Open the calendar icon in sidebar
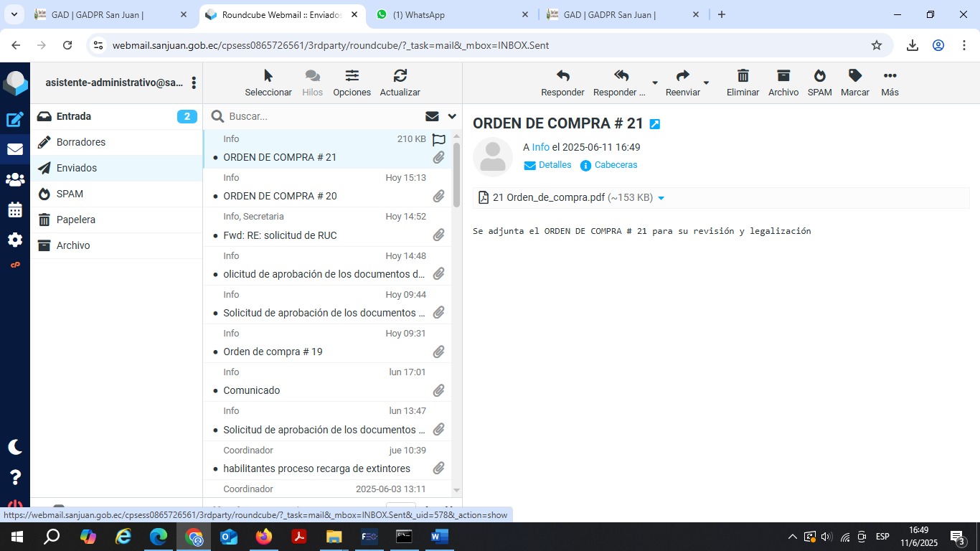This screenshot has width=980, height=551. pos(15,210)
